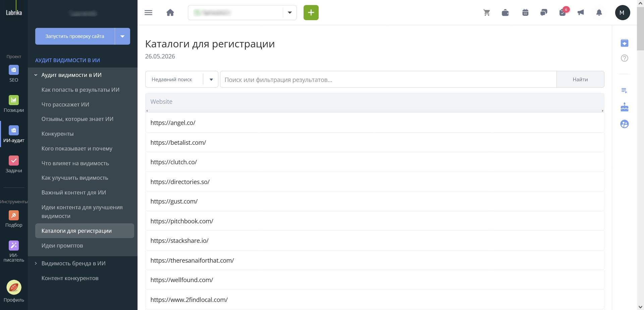This screenshot has width=644, height=310.
Task: Open tasks icon with red badge
Action: (563, 12)
